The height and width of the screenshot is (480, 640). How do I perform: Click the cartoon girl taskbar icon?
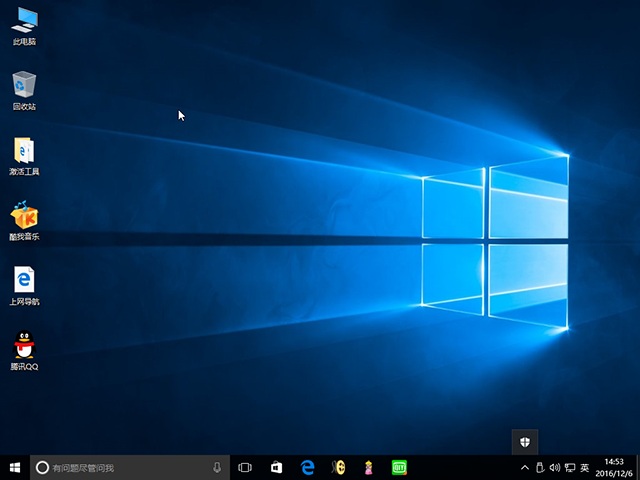[x=369, y=467]
